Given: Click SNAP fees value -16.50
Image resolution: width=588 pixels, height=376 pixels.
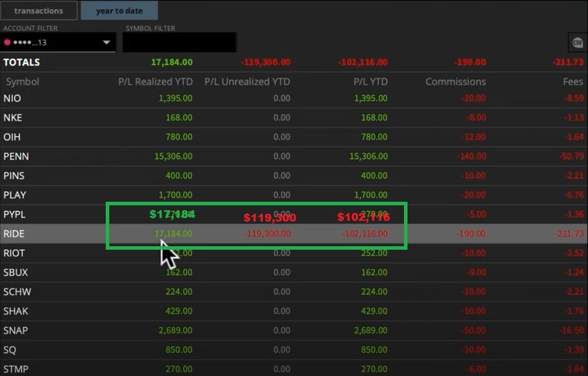Looking at the screenshot, I should [572, 330].
